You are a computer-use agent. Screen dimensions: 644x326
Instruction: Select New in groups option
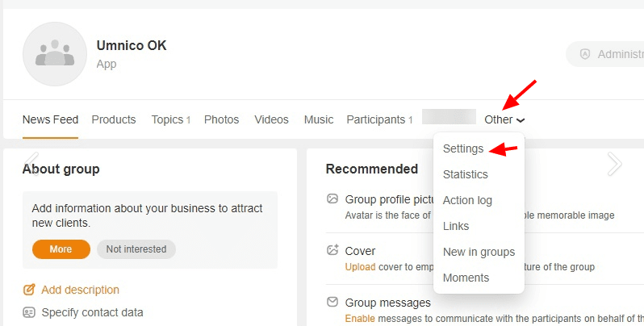pos(479,252)
